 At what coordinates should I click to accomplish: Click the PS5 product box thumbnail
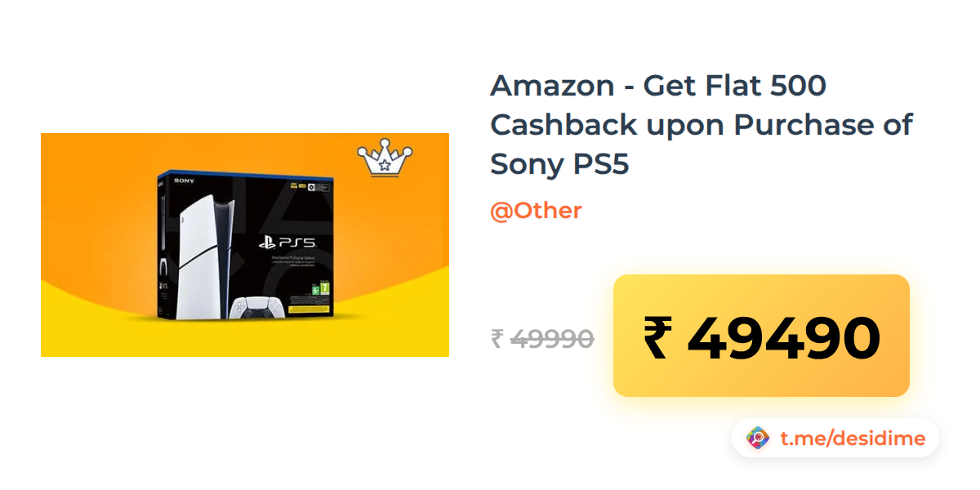(244, 246)
